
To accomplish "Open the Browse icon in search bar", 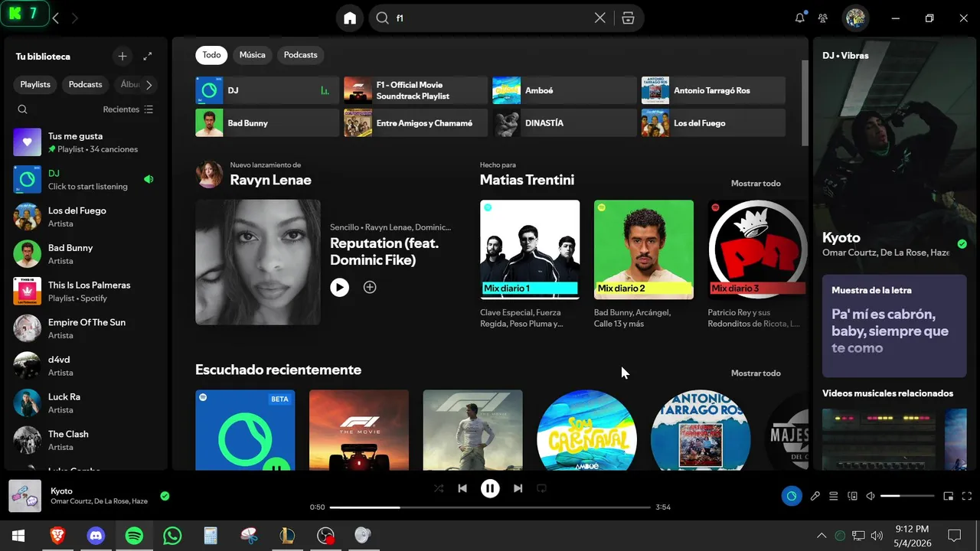I will 628,18.
